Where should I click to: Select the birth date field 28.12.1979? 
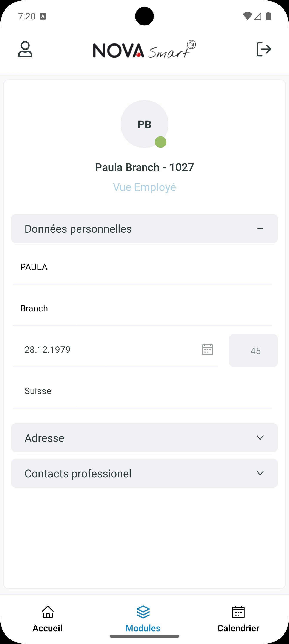(116, 350)
